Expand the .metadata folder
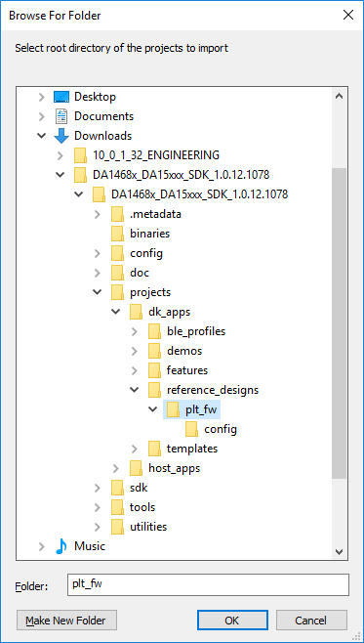Viewport: 364px width, 643px height. pyautogui.click(x=97, y=214)
